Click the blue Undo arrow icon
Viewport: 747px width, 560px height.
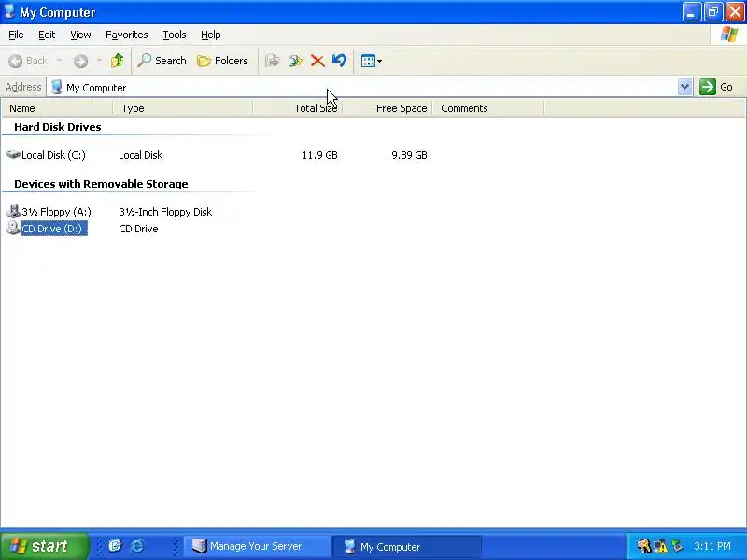point(339,61)
